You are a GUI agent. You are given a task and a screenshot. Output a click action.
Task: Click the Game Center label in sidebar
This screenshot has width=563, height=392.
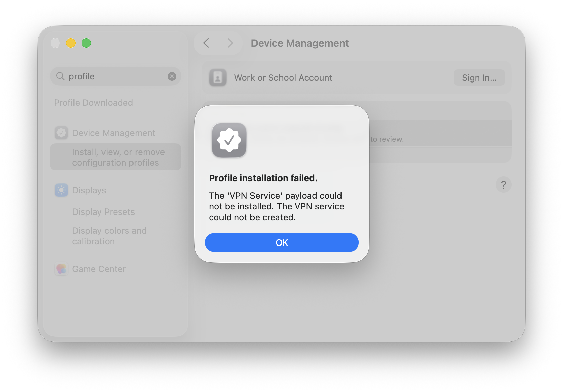coord(99,269)
